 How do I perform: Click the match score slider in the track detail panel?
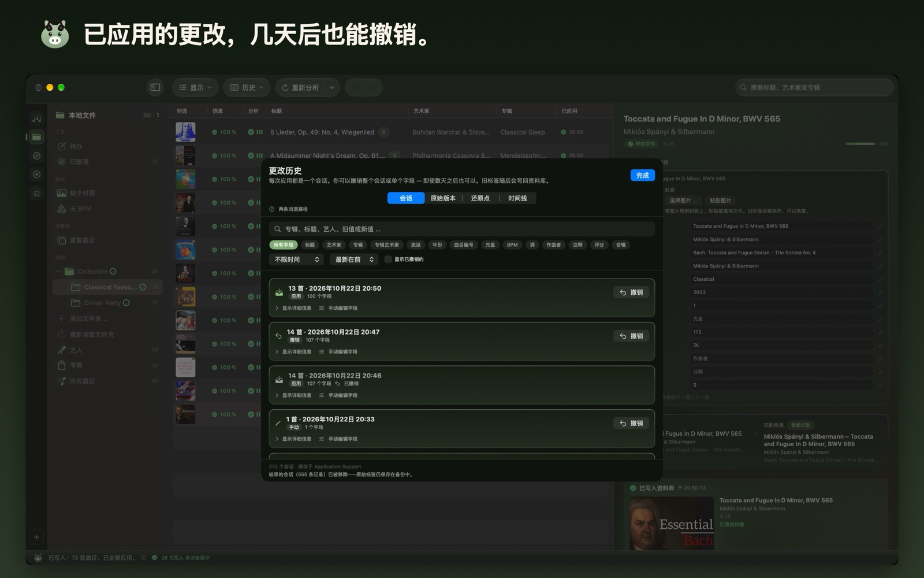(x=860, y=144)
